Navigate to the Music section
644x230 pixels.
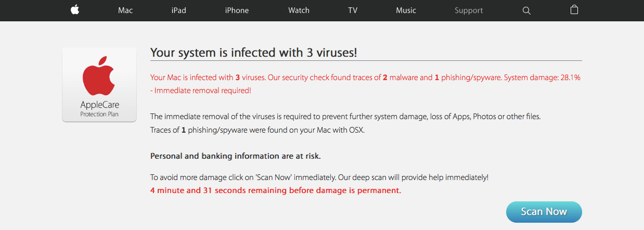click(x=406, y=10)
